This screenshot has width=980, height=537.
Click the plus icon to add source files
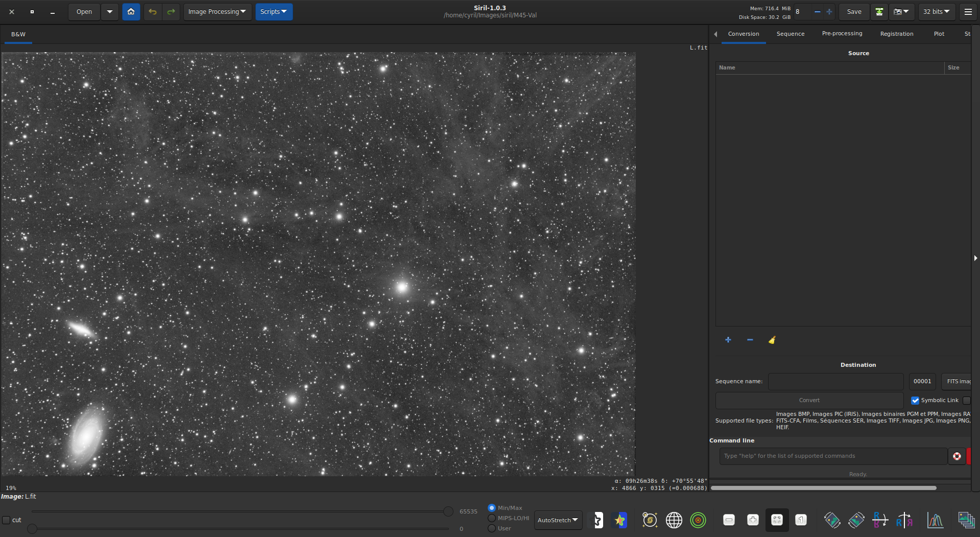tap(728, 340)
